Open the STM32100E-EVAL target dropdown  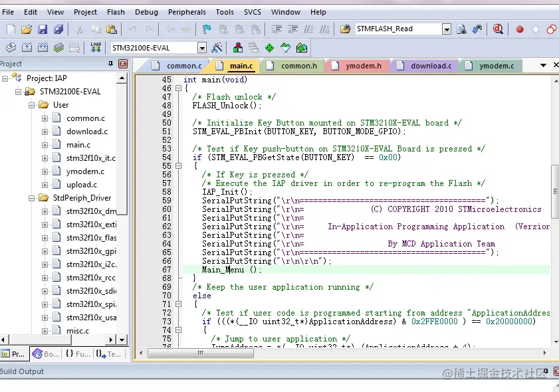(202, 48)
